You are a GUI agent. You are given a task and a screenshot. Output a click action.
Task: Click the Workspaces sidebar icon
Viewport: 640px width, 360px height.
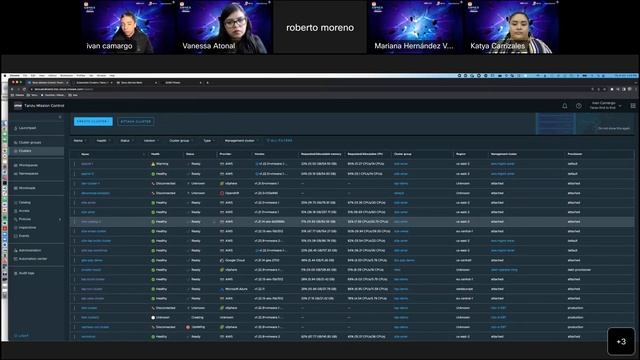[x=16, y=165]
